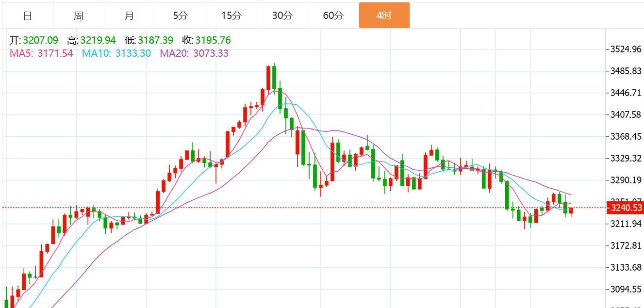Click the purple MA20 indicator label
This screenshot has height=308, width=644.
coord(194,53)
